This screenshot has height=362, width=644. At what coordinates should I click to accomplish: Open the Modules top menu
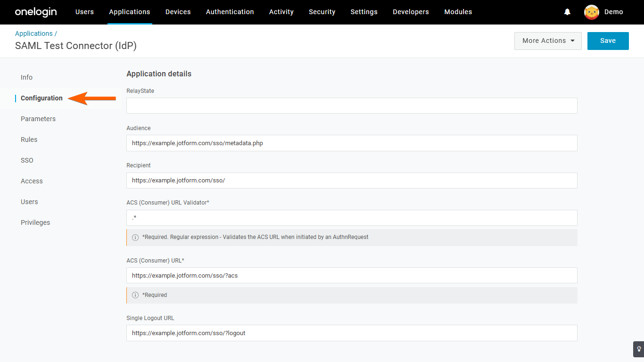coord(458,12)
